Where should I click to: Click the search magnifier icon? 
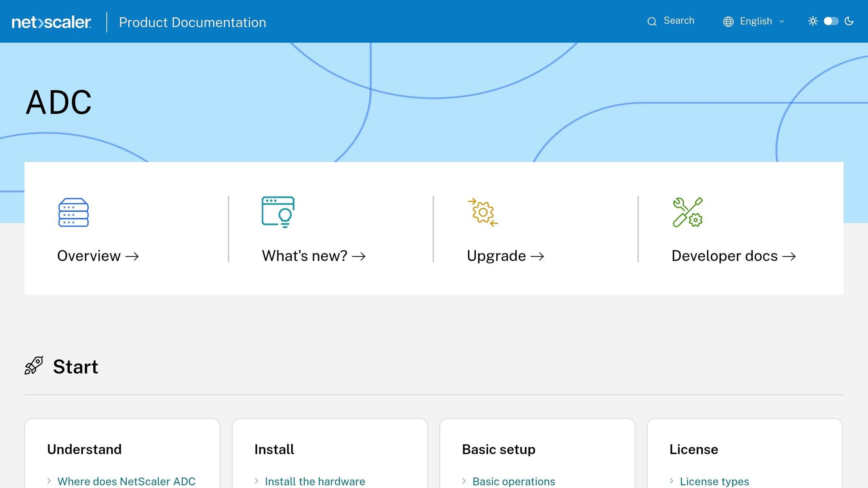(652, 22)
